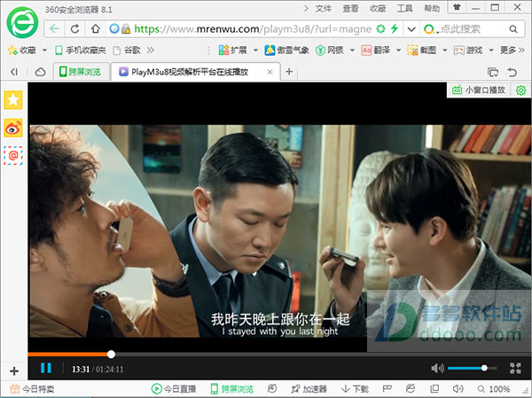Expand the 游戏 dropdown arrow
Viewport: 532px width, 398px height.
tap(491, 51)
